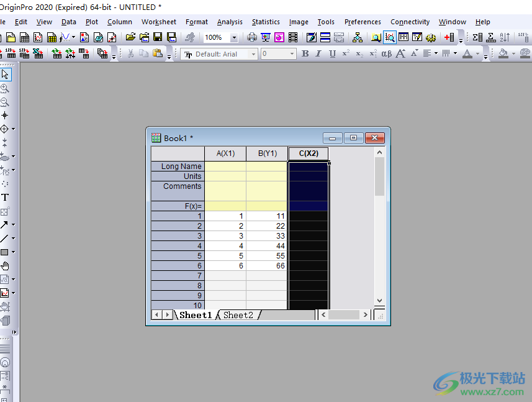
Task: Toggle Superscript formatting
Action: [346, 53]
